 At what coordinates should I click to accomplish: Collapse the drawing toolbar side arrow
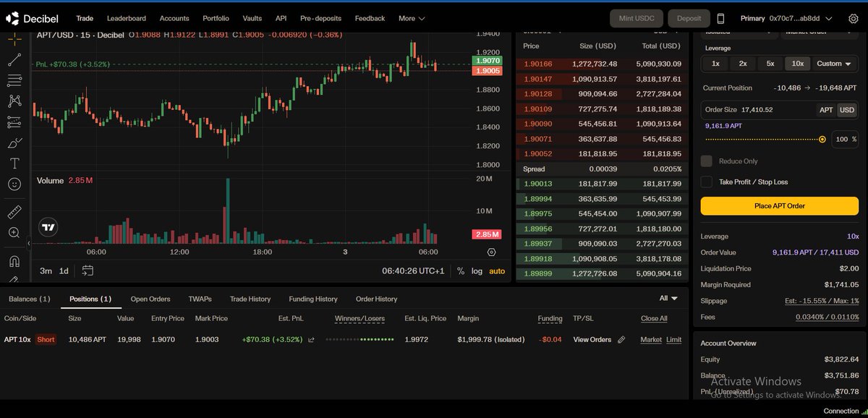click(x=30, y=243)
